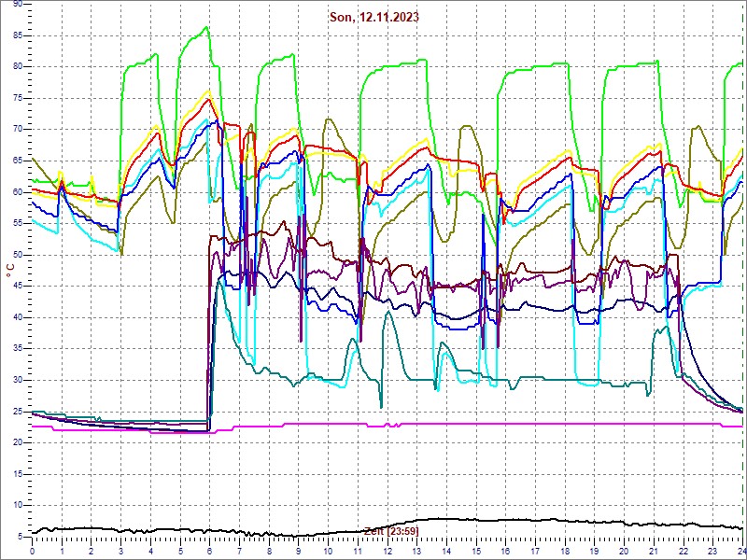Click hour 23 on the time axis
This screenshot has height=560, width=747.
click(712, 551)
